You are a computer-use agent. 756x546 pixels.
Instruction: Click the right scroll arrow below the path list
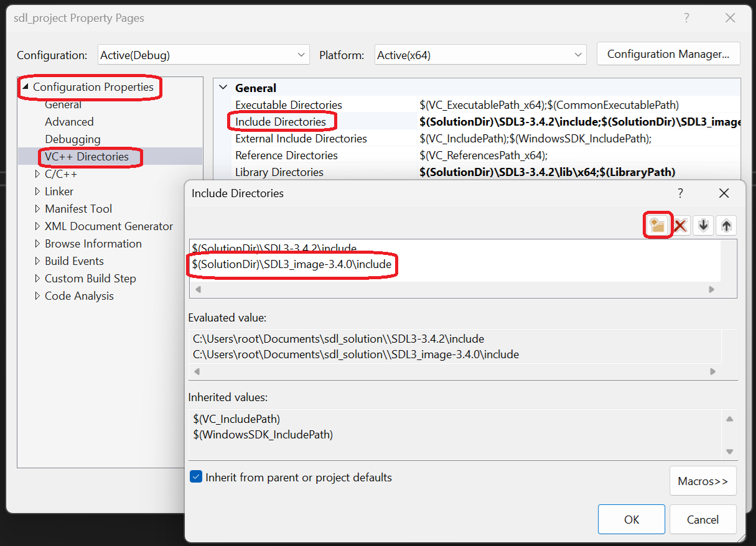point(711,289)
